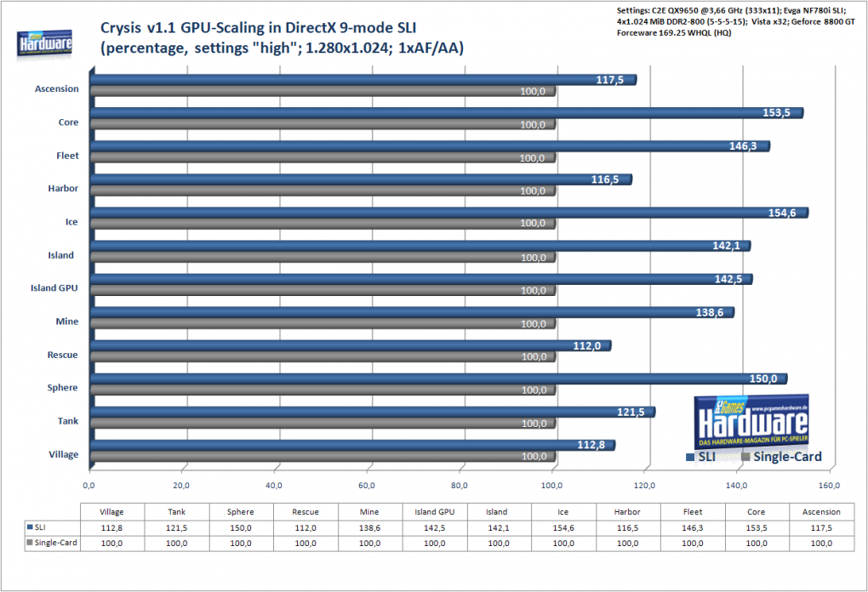Click the blue SLI marker in the table row header
The width and height of the screenshot is (868, 592).
point(30,527)
